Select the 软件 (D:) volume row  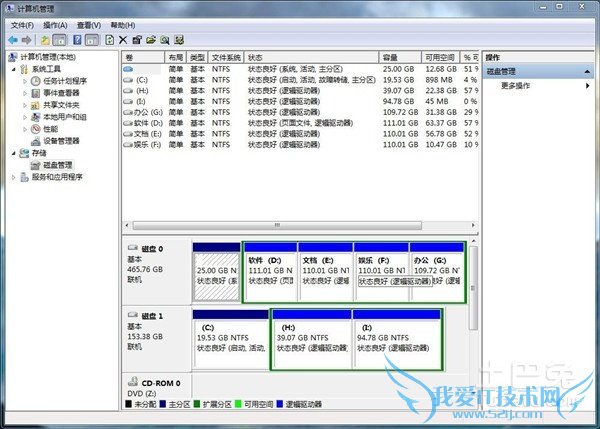(x=300, y=123)
